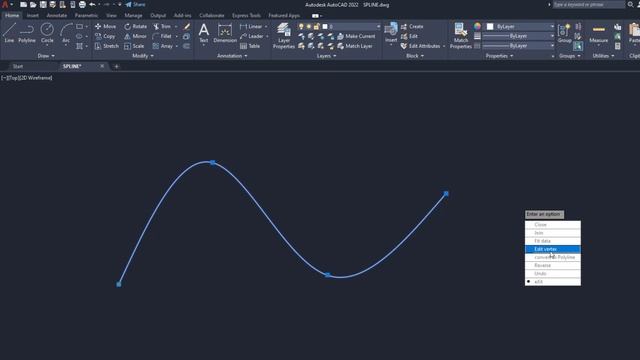Select the Dimension tool
640x360 pixels.
[225, 33]
